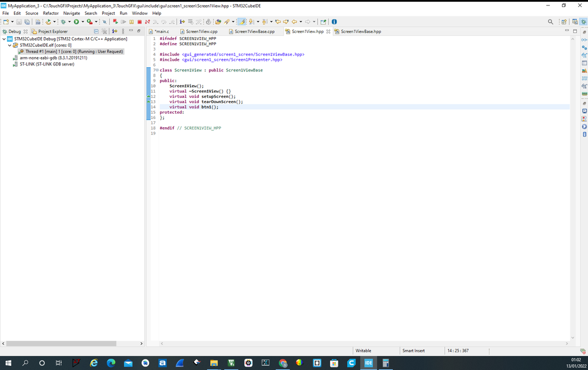The height and width of the screenshot is (370, 588).
Task: Switch to the Screen1View.cpp tab
Action: [x=199, y=32]
